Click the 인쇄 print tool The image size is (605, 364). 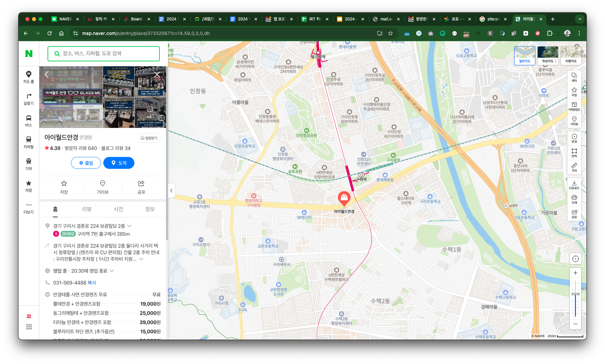tap(574, 199)
